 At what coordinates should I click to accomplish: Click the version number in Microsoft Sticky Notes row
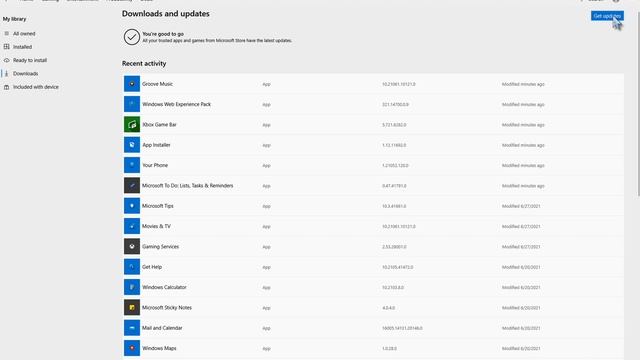(x=388, y=308)
